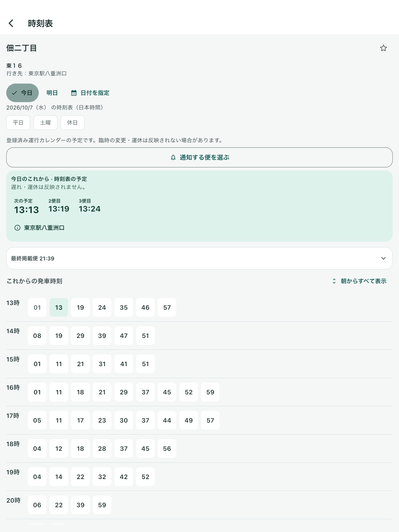The width and height of the screenshot is (399, 532).
Task: Expand the 最終掲載便 21:39 panel
Action: 199,258
